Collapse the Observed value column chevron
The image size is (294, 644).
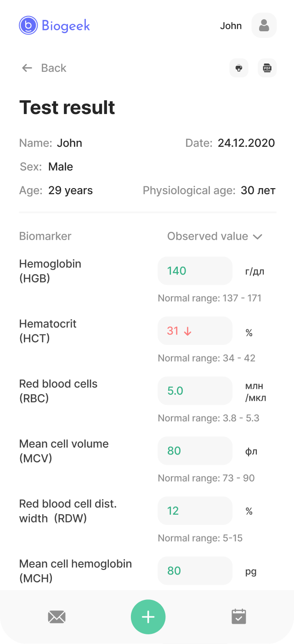(x=257, y=236)
